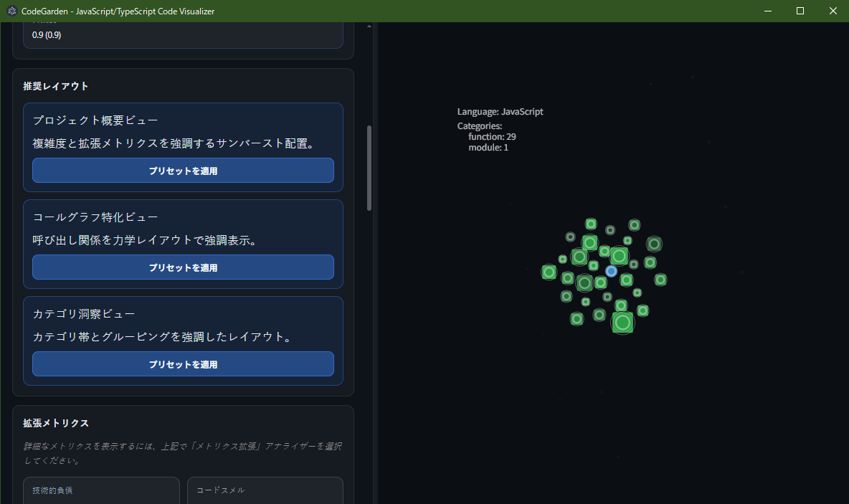Click the 推奨レイアウト section heading
The height and width of the screenshot is (504, 849).
coord(56,86)
